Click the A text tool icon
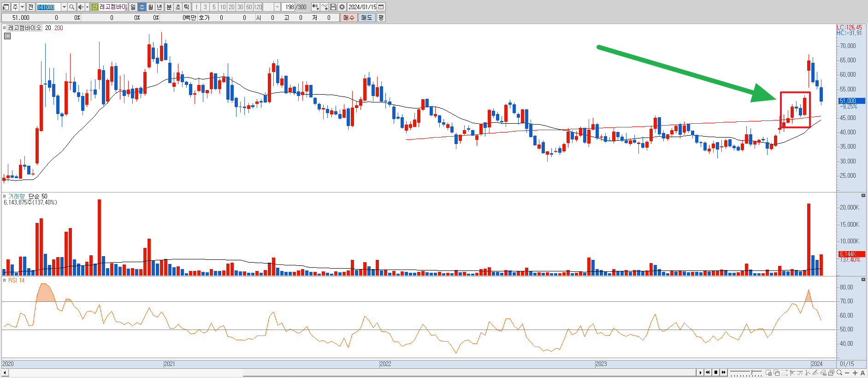Image resolution: width=868 pixels, height=378 pixels. 862,373
